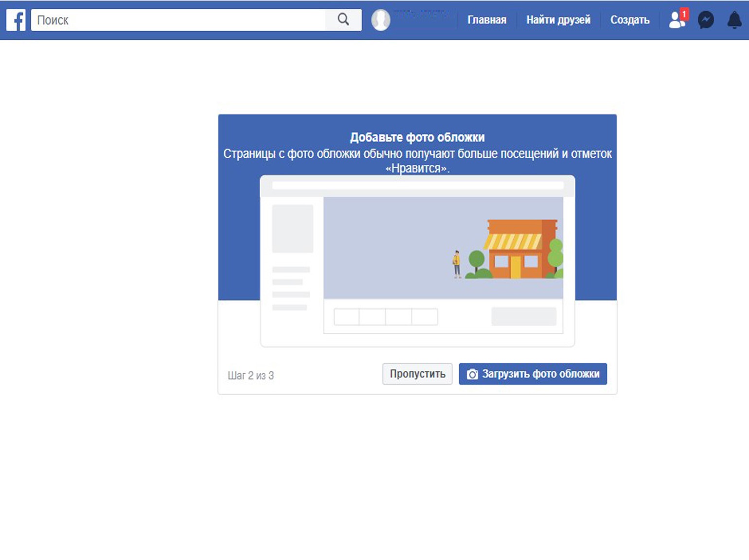The image size is (749, 560).
Task: Click the Шаг 2 из 3 step indicator
Action: click(x=250, y=376)
